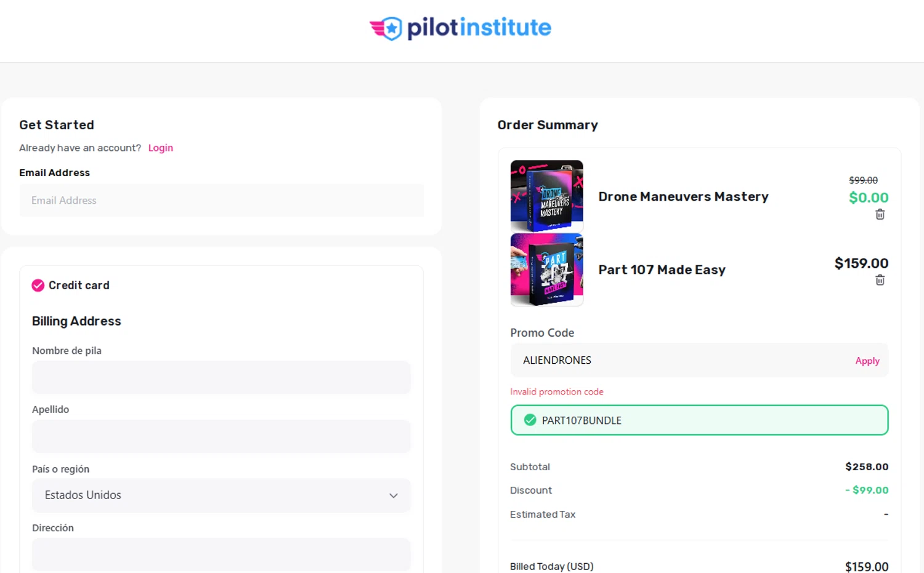The width and height of the screenshot is (924, 573).
Task: Remove Part 107 Made Easy trash icon
Action: coord(880,280)
